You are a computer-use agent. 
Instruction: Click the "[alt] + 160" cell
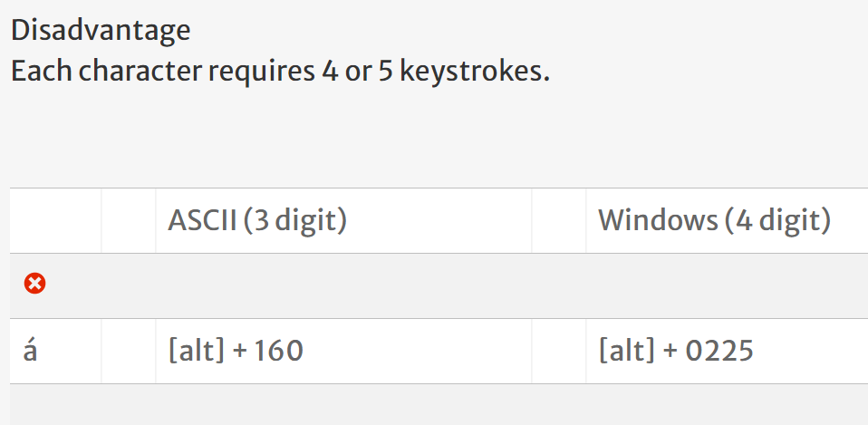(x=236, y=351)
